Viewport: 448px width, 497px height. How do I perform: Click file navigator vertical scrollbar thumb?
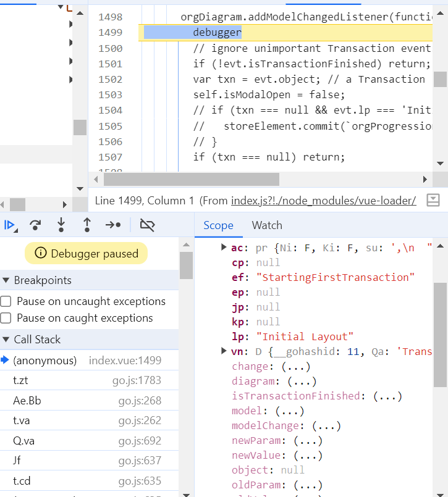pos(80,127)
